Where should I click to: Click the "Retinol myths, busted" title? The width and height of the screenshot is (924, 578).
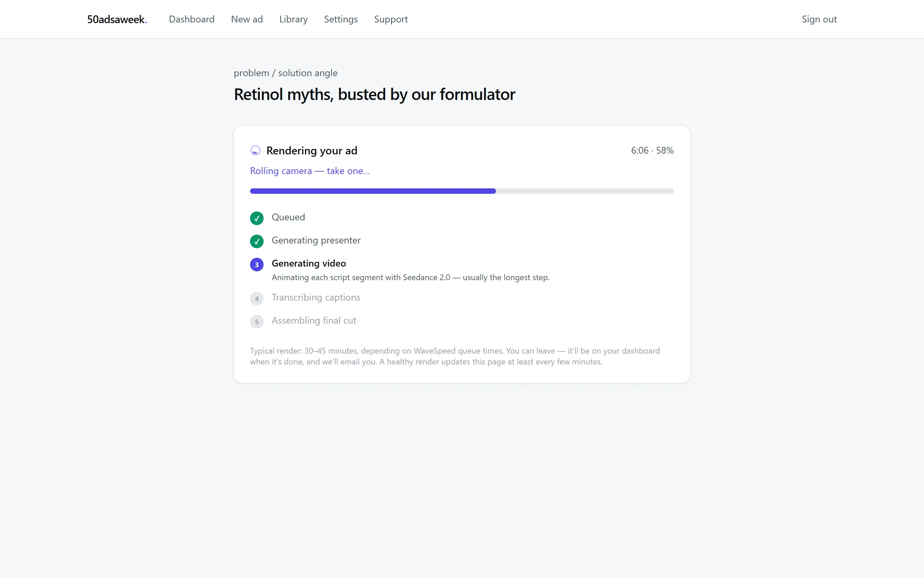tap(375, 95)
